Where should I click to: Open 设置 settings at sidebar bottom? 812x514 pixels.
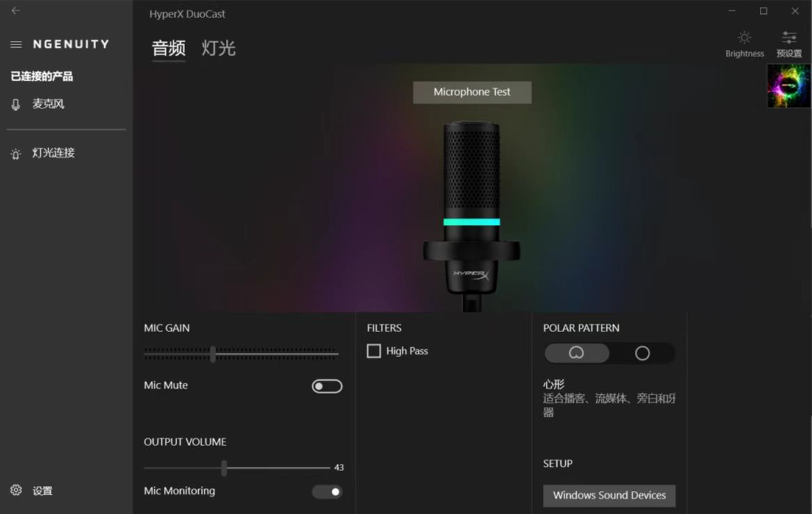[x=31, y=490]
